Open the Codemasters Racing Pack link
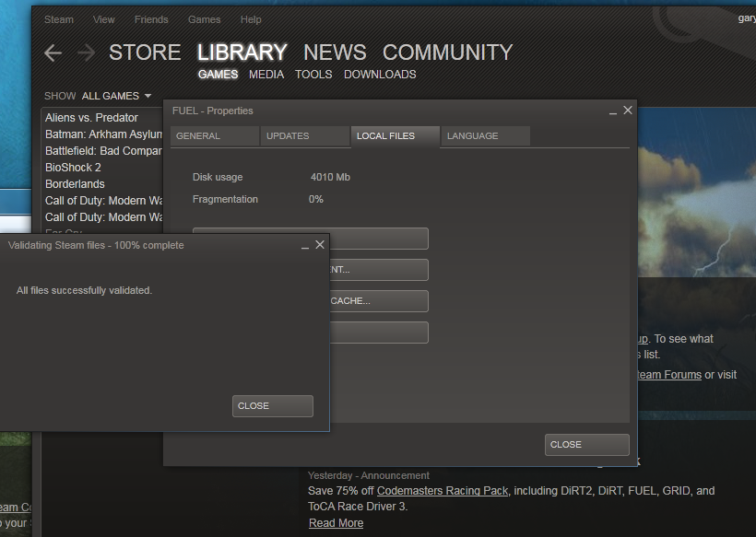This screenshot has width=756, height=537. click(442, 490)
